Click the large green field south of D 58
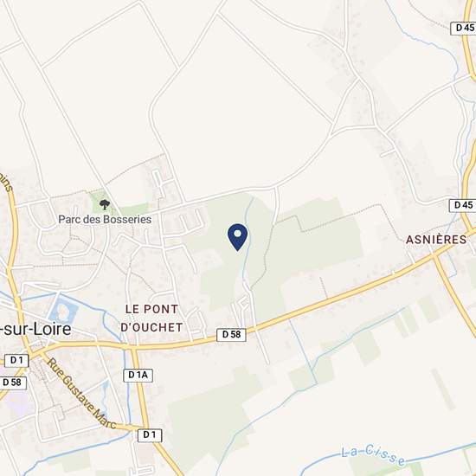Image resolution: width=476 pixels, height=476 pixels. pos(209,422)
